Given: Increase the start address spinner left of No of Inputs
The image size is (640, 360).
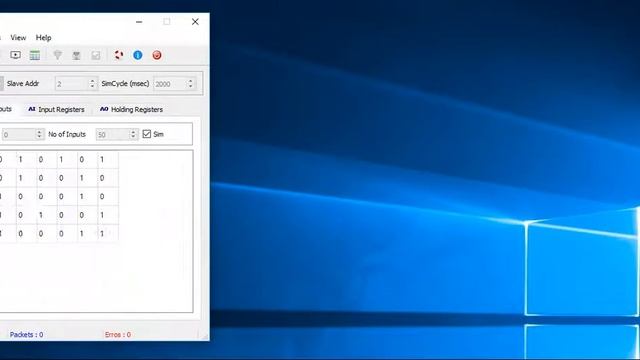Looking at the screenshot, I should [39, 132].
